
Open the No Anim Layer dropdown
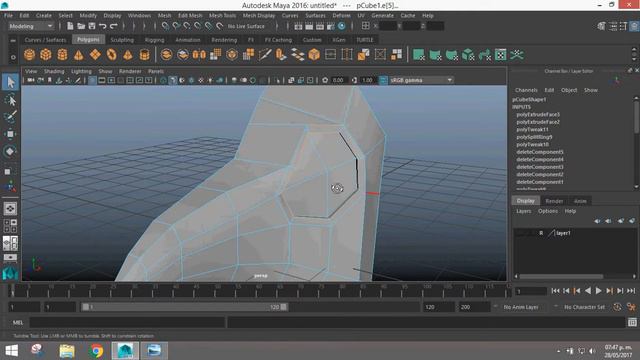click(521, 307)
